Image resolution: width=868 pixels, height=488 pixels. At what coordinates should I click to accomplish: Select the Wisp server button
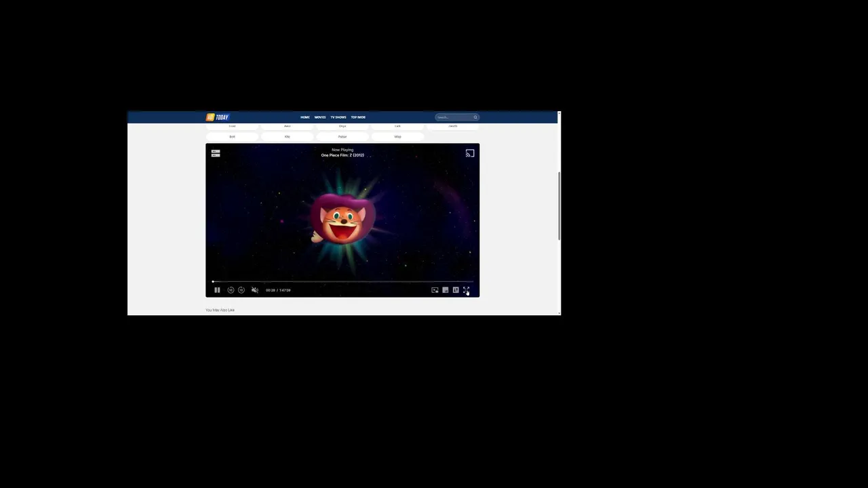398,137
